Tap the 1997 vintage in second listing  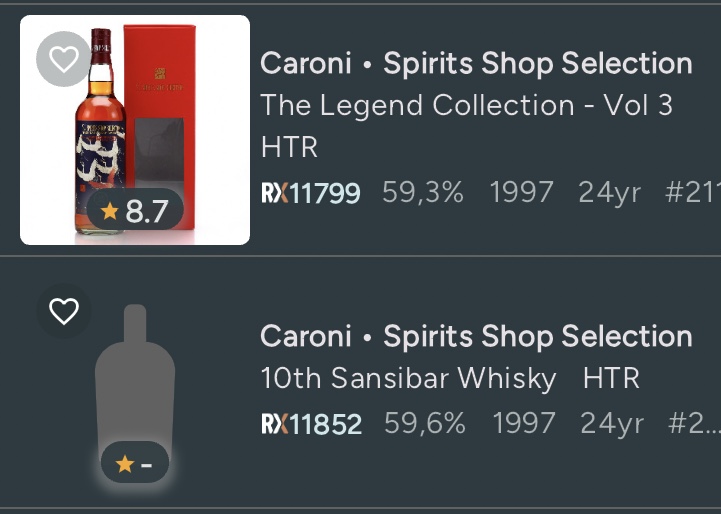[x=525, y=424]
